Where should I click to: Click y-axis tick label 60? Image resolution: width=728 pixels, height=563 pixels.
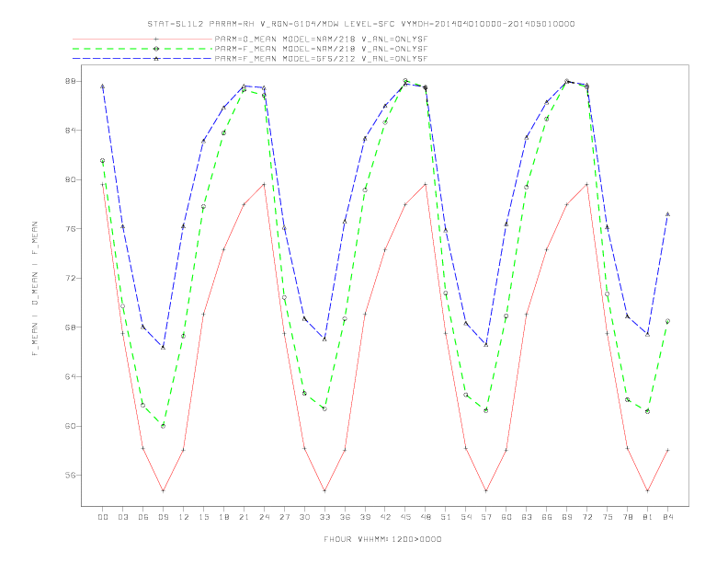point(71,426)
